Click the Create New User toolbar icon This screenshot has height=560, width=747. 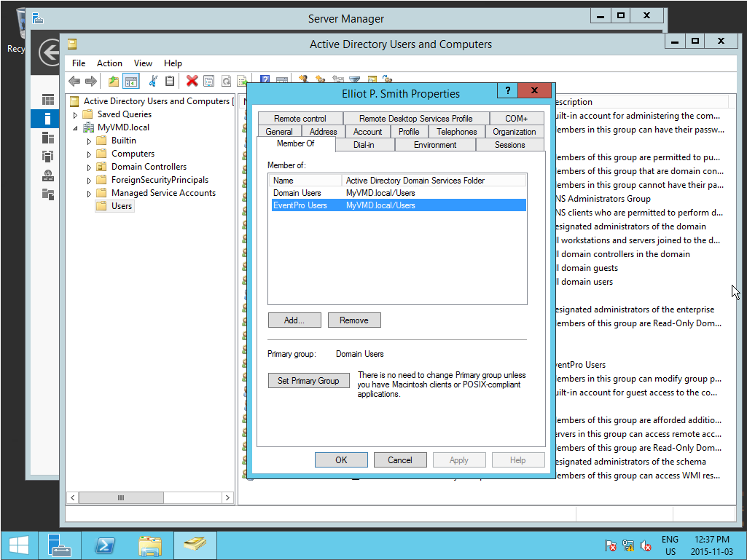tap(303, 79)
